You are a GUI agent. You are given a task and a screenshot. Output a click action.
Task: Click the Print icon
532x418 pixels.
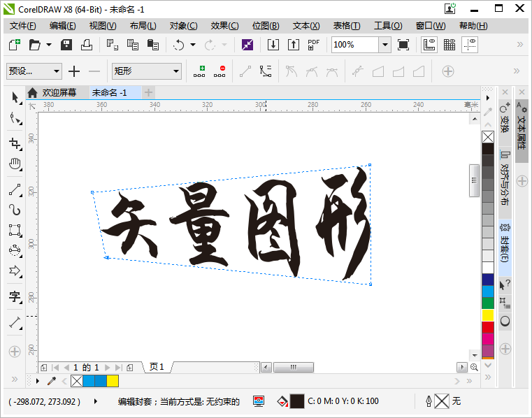click(x=86, y=45)
